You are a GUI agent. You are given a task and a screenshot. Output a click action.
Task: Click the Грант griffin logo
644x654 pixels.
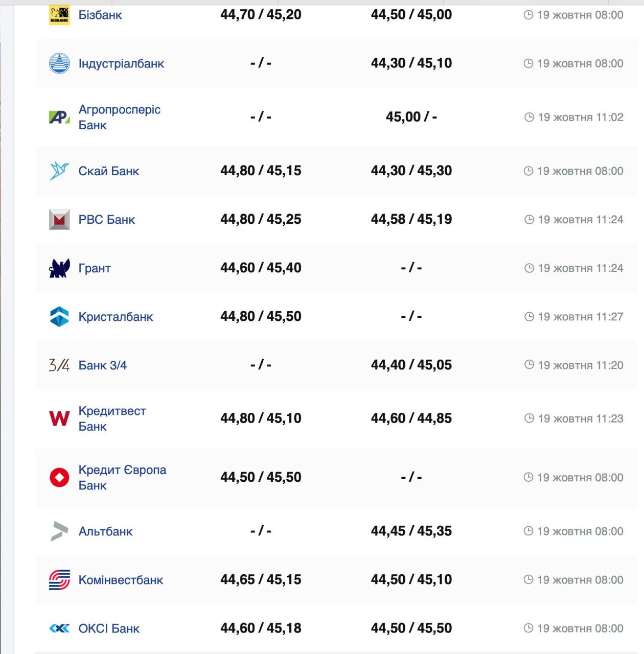click(59, 268)
